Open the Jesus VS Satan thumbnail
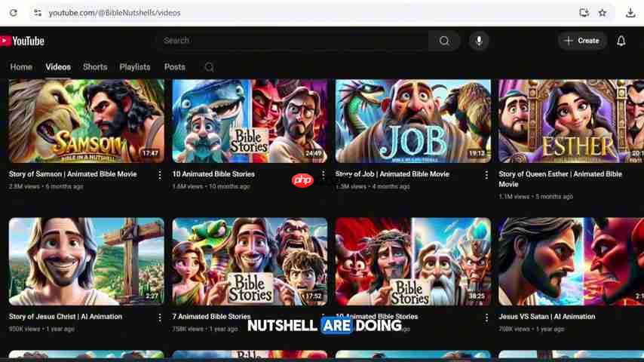The width and height of the screenshot is (644, 362). [x=571, y=262]
